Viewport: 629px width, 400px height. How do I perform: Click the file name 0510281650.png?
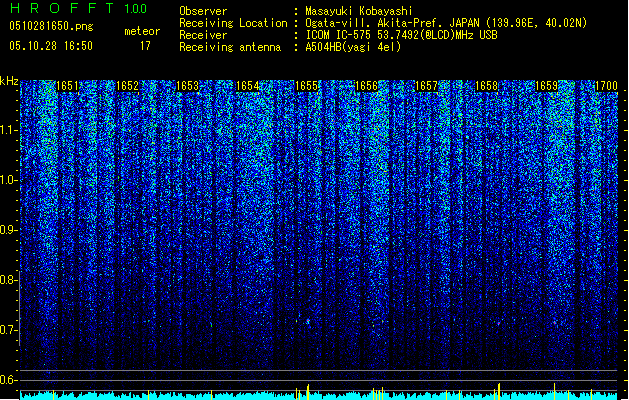pyautogui.click(x=51, y=26)
